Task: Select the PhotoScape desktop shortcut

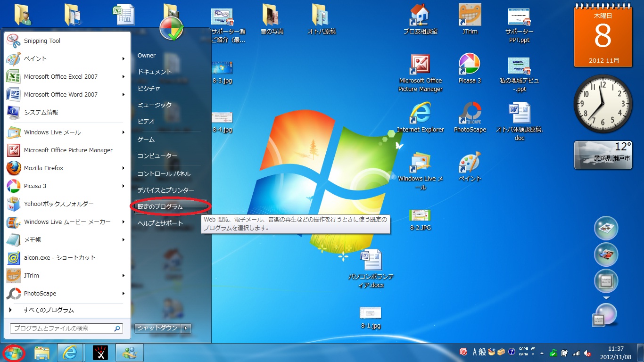Action: pyautogui.click(x=470, y=117)
